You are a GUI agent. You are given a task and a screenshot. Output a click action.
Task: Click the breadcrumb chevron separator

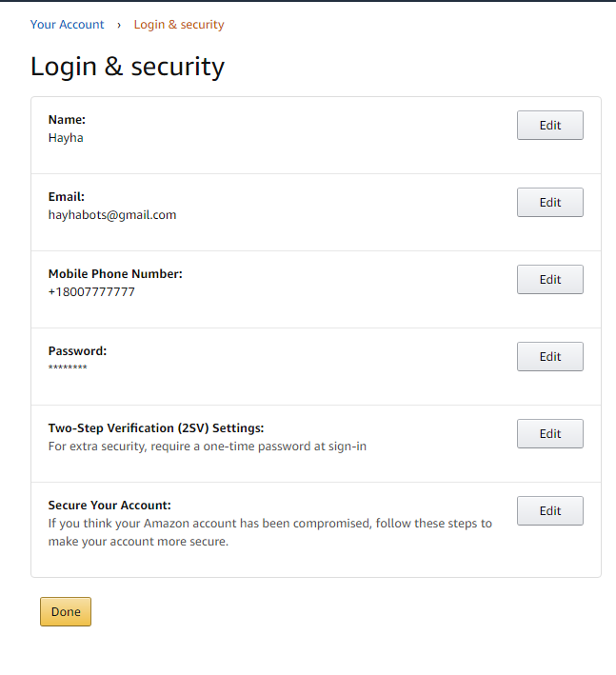click(119, 25)
